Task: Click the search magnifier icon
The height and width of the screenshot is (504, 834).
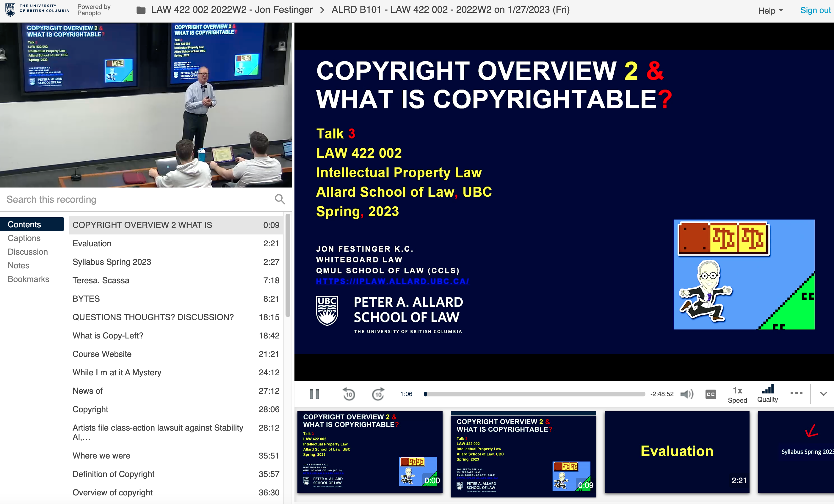Action: point(280,199)
